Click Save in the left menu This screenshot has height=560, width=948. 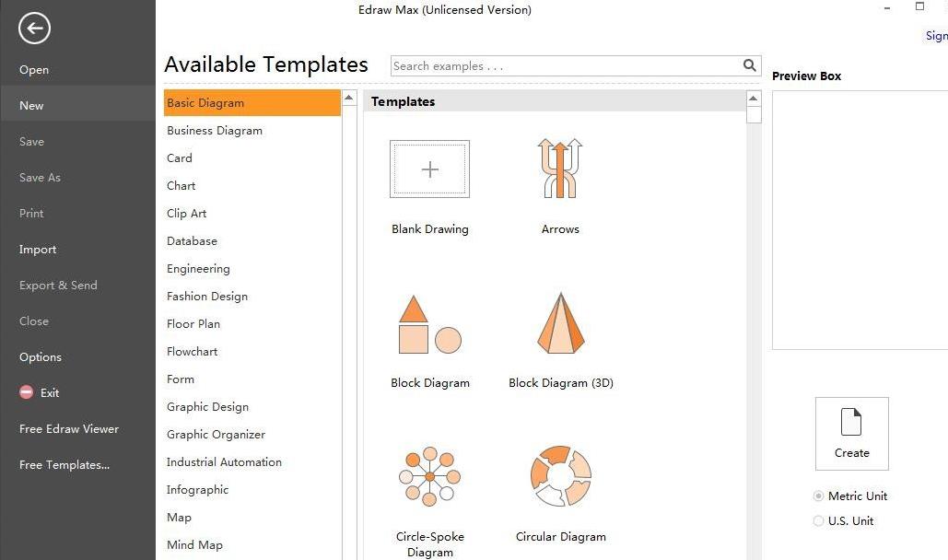click(x=31, y=142)
